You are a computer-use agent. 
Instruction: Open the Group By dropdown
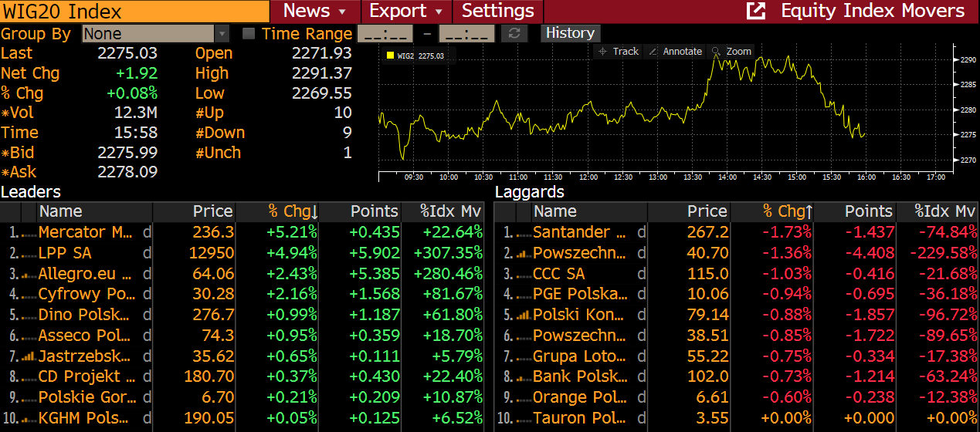click(222, 34)
